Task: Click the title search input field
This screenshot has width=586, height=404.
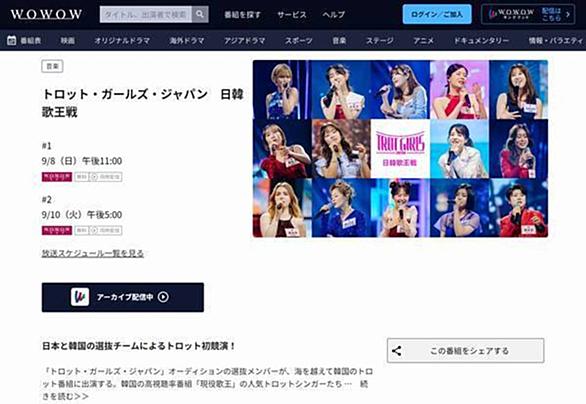Action: point(146,14)
